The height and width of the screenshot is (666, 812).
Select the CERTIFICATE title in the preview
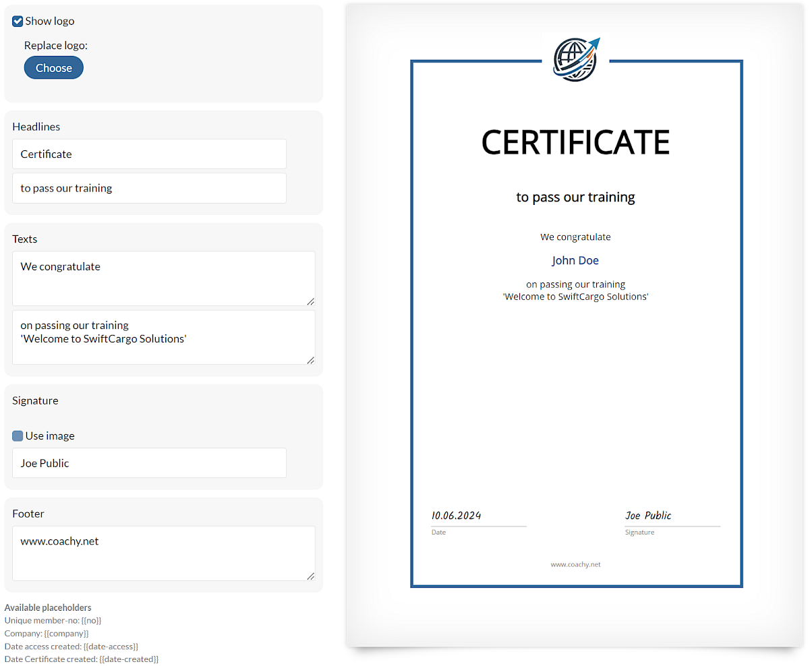(x=575, y=142)
